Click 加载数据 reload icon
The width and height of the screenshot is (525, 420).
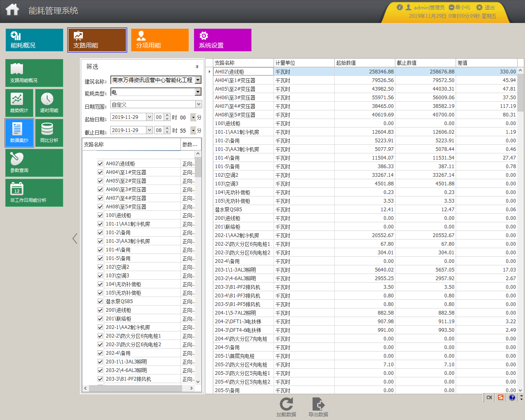coord(286,404)
